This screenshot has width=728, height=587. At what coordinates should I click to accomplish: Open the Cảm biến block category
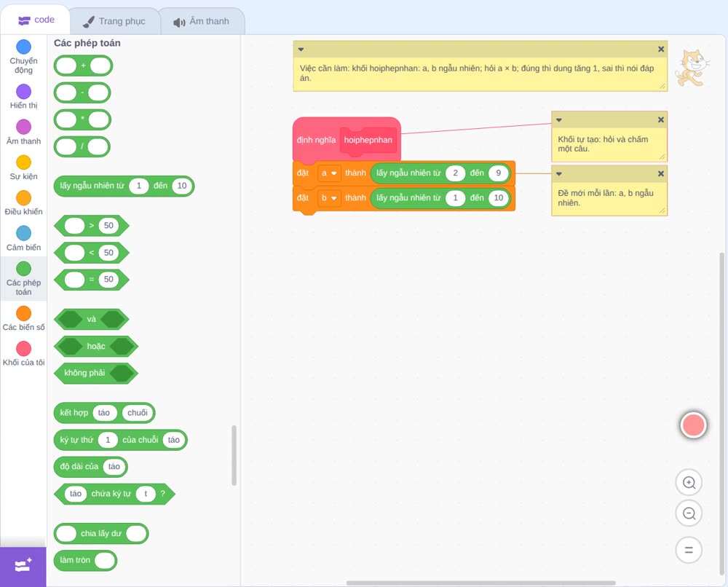coord(23,239)
